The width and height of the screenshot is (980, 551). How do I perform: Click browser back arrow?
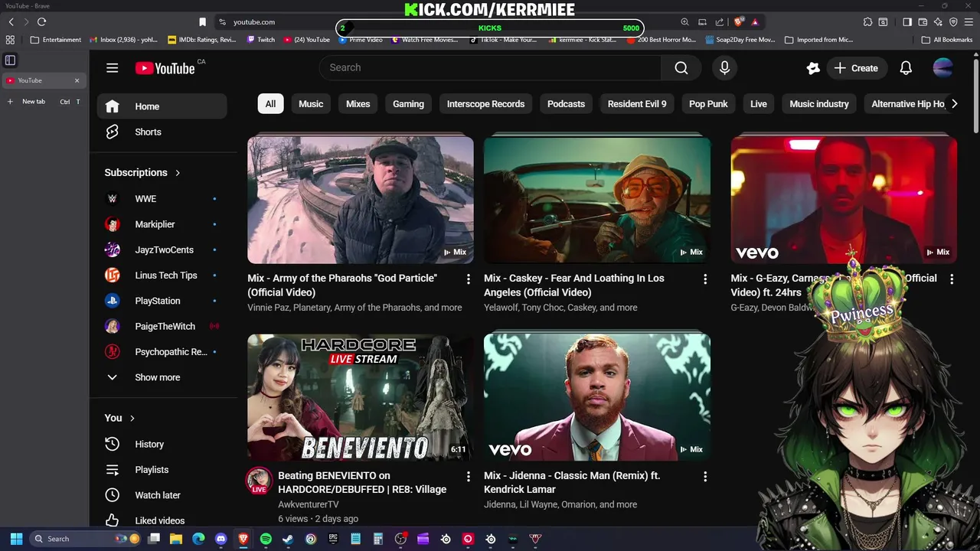point(11,22)
